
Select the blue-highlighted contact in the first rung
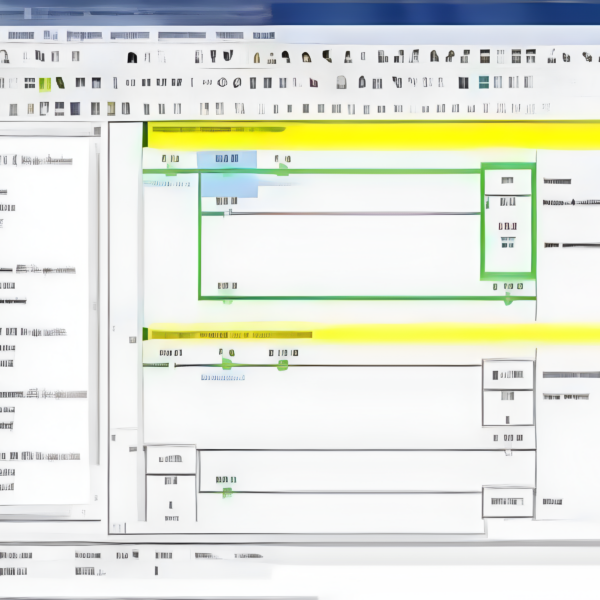click(227, 160)
